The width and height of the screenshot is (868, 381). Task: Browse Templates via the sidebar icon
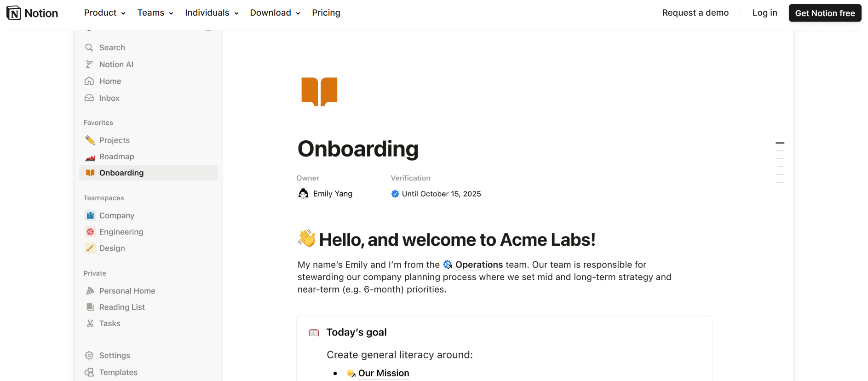(118, 372)
